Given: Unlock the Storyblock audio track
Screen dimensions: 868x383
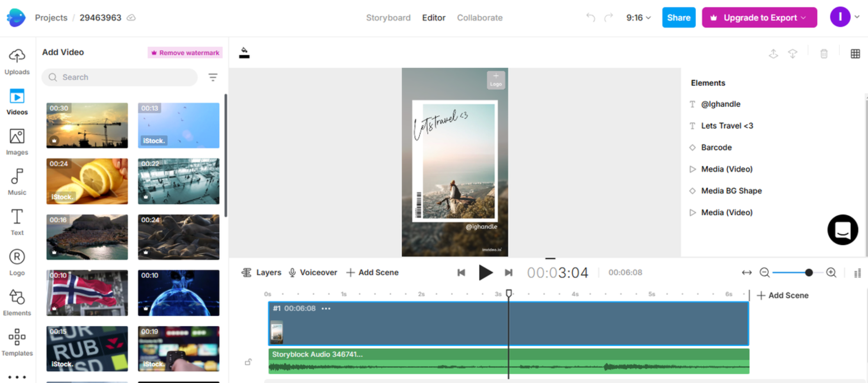Looking at the screenshot, I should tap(249, 361).
